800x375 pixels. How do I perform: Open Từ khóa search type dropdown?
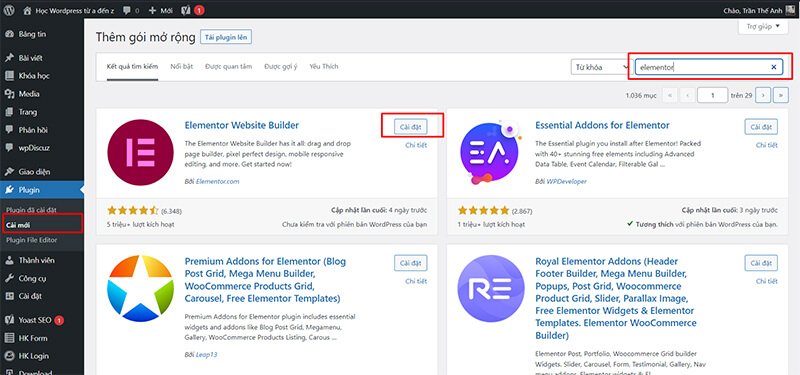tap(602, 67)
